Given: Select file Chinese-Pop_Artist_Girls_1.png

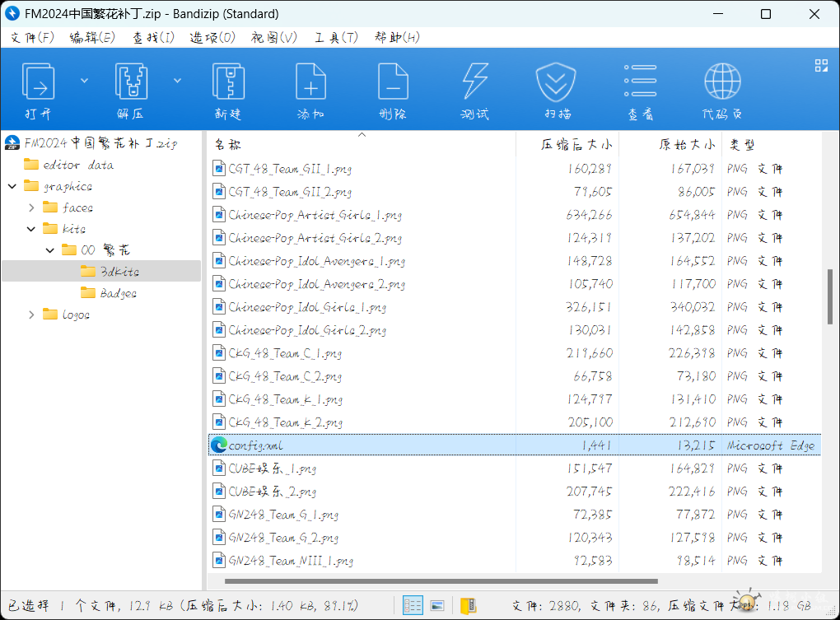Looking at the screenshot, I should (315, 215).
